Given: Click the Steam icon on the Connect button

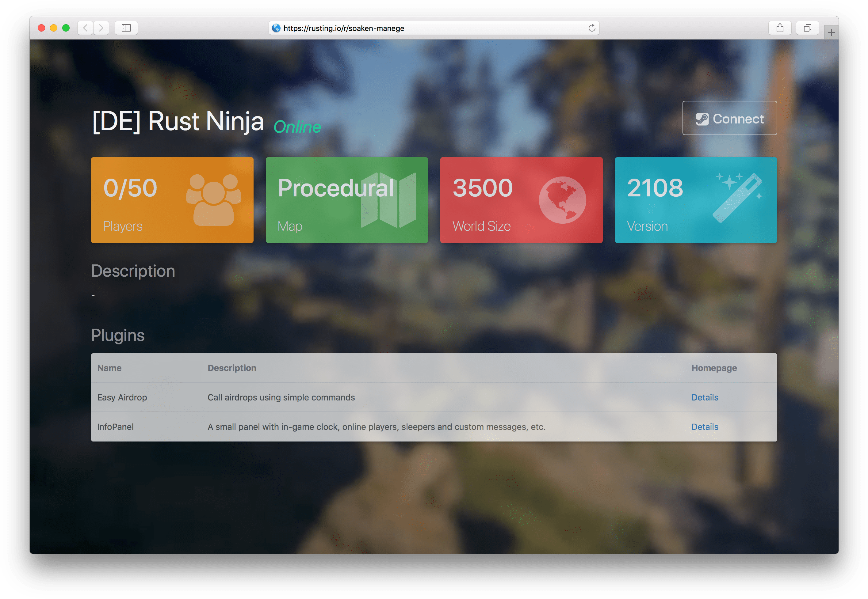Looking at the screenshot, I should (x=702, y=119).
